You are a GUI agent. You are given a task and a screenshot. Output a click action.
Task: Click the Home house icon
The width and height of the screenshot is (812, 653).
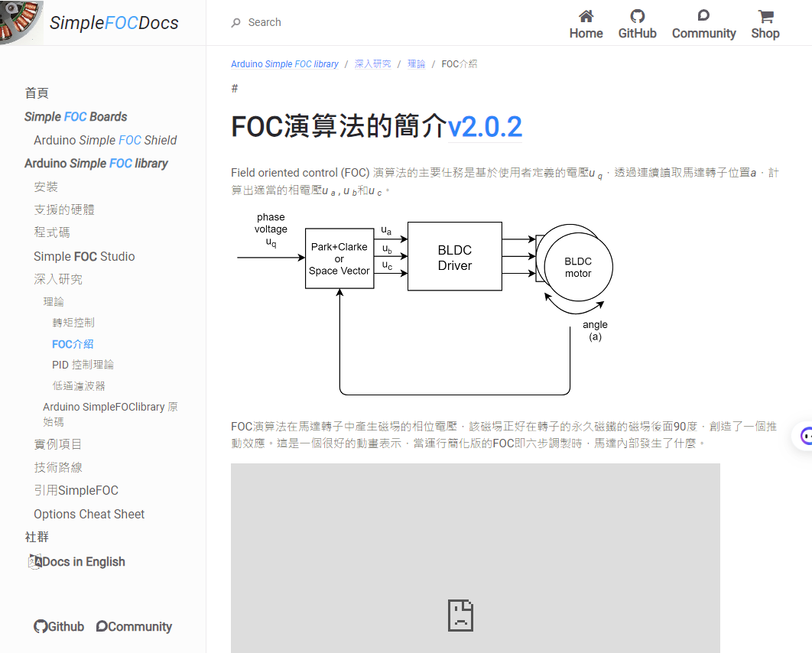tap(586, 16)
